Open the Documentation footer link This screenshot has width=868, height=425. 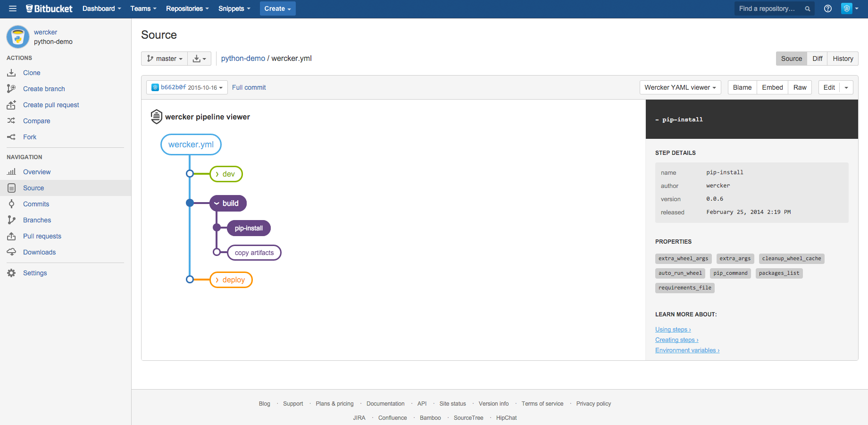click(x=385, y=404)
